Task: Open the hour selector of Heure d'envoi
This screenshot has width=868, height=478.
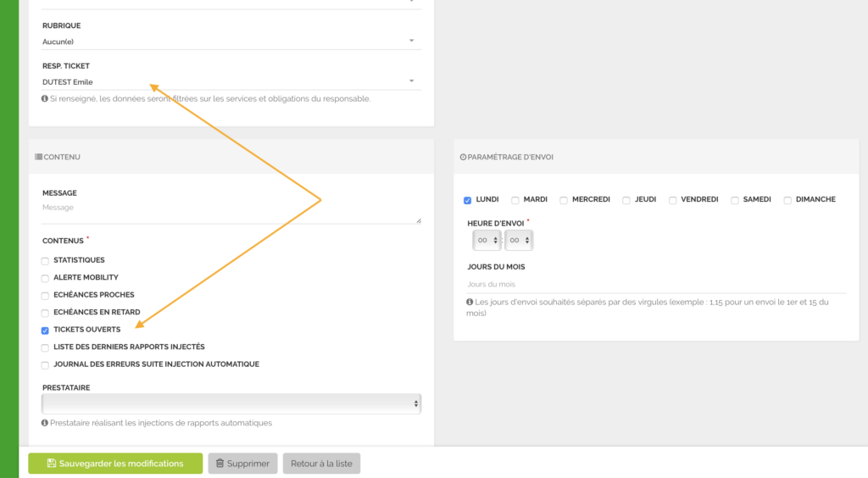Action: [487, 241]
